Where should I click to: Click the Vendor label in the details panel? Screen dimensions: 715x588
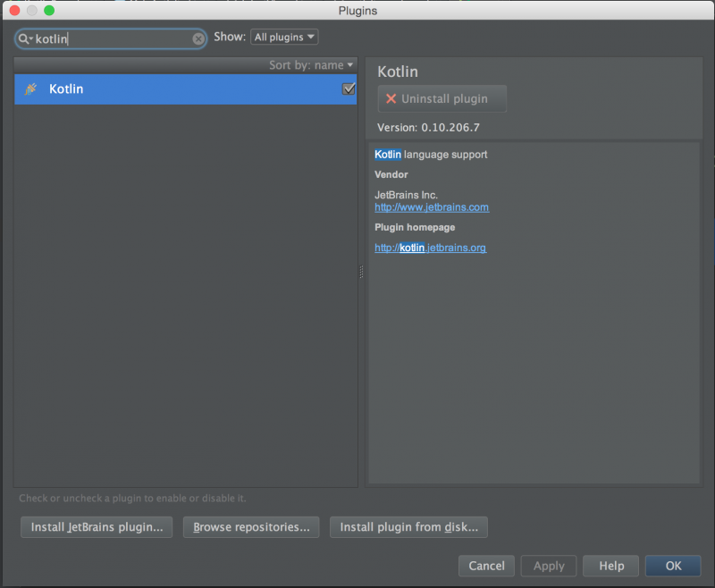(391, 174)
